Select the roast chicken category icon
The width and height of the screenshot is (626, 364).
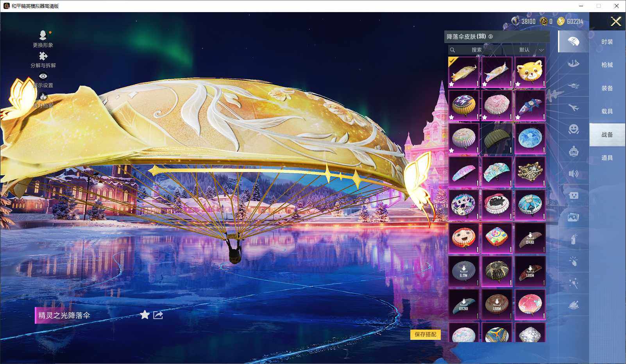(573, 305)
